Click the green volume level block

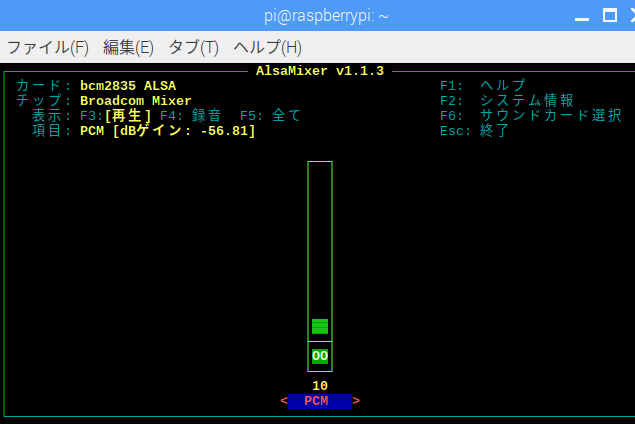pos(320,326)
